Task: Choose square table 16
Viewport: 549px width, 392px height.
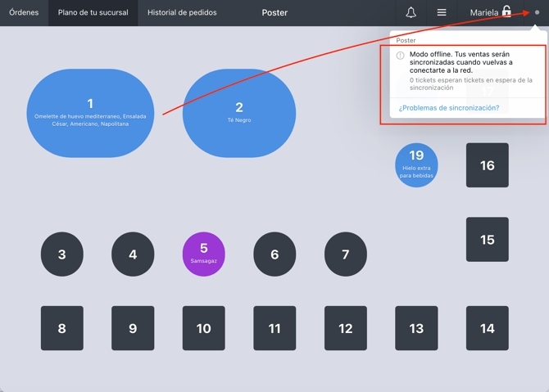Action: click(x=488, y=165)
